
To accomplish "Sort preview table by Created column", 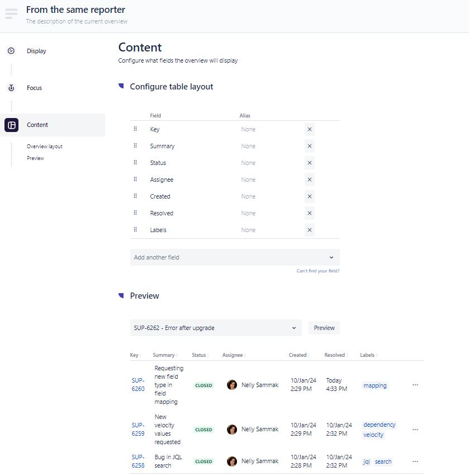I will pos(299,355).
